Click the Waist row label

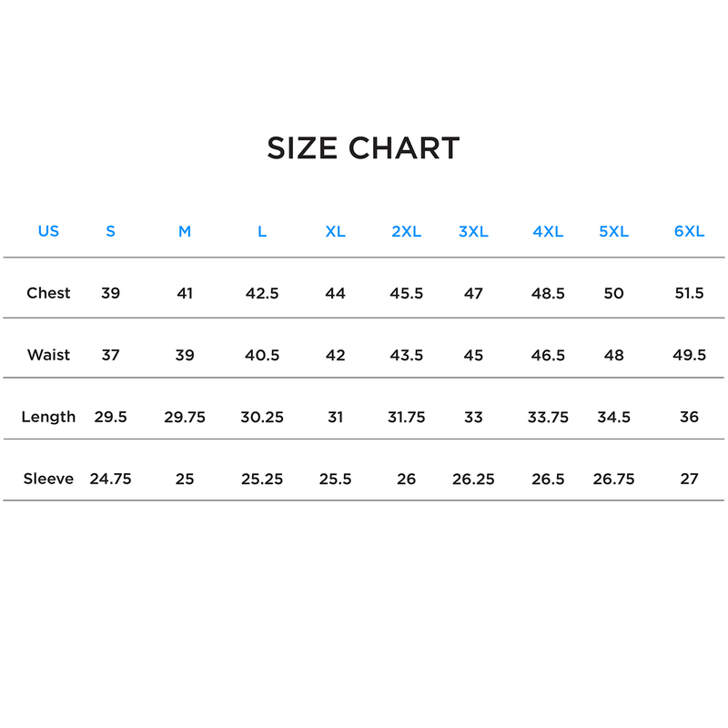coord(48,355)
